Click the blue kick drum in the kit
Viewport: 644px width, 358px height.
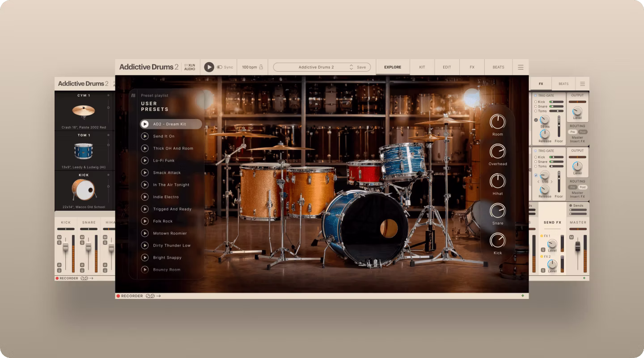(365, 228)
